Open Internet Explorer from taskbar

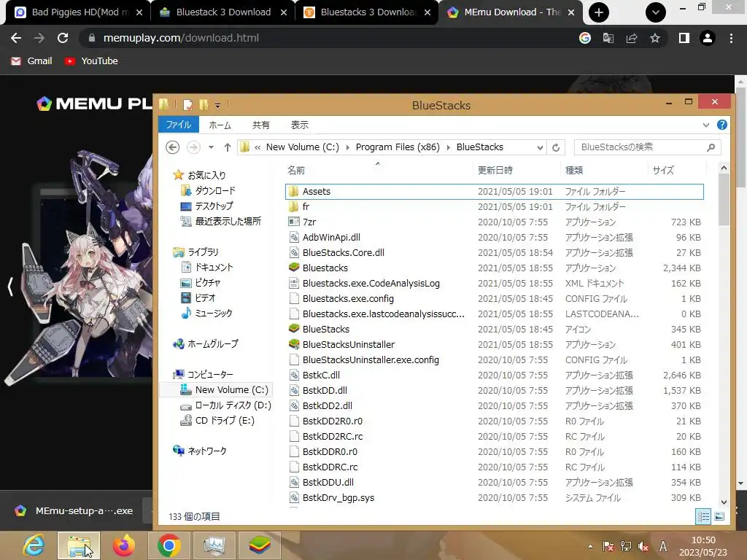pyautogui.click(x=34, y=545)
